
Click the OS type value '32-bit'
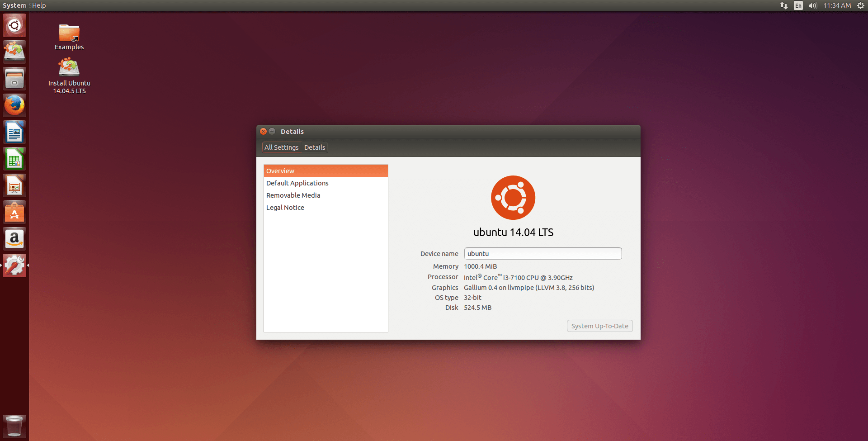(x=472, y=298)
